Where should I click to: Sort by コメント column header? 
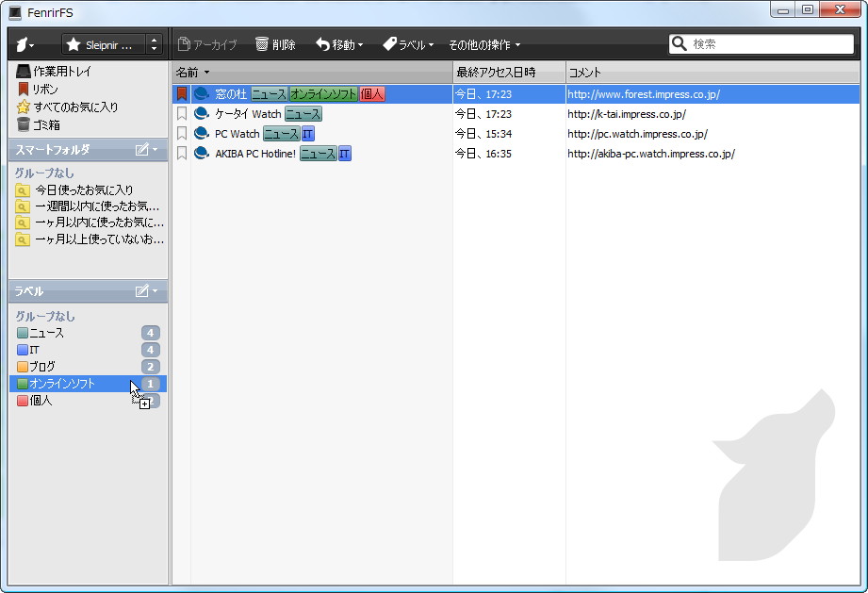(713, 72)
